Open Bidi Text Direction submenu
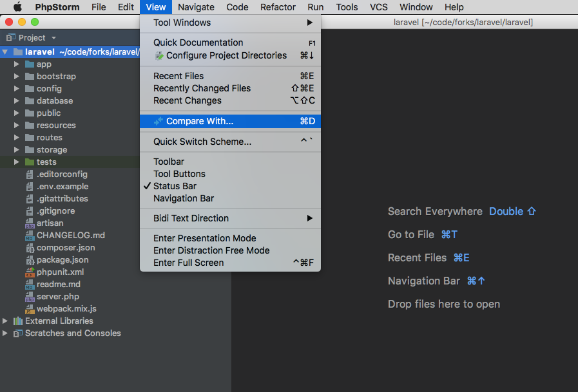The image size is (578, 392). [230, 218]
